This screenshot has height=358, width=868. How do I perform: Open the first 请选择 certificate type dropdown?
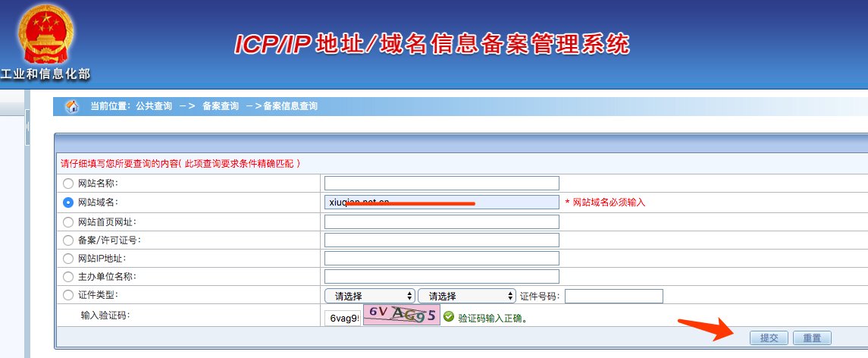pyautogui.click(x=370, y=296)
